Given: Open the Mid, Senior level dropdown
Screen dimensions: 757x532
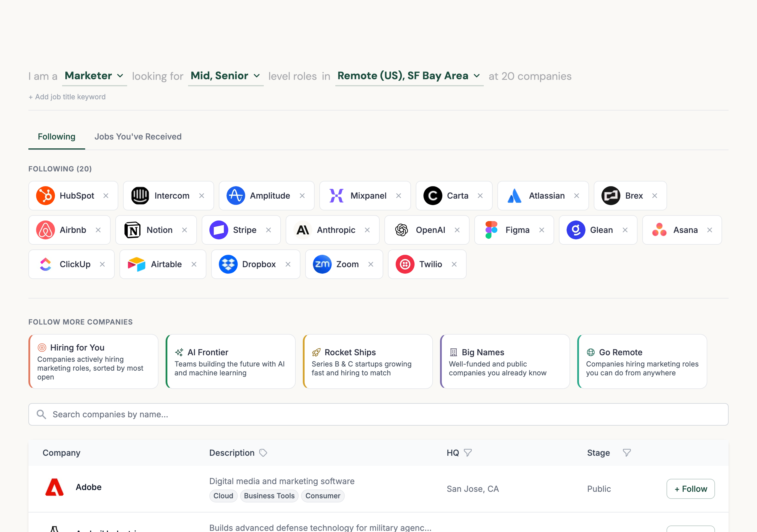Looking at the screenshot, I should 226,76.
